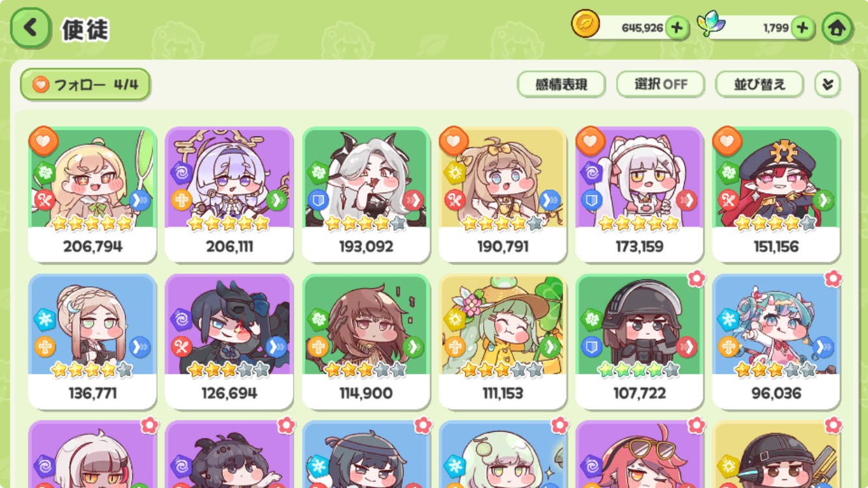Tap flower badge on 107,722 card

click(x=696, y=279)
